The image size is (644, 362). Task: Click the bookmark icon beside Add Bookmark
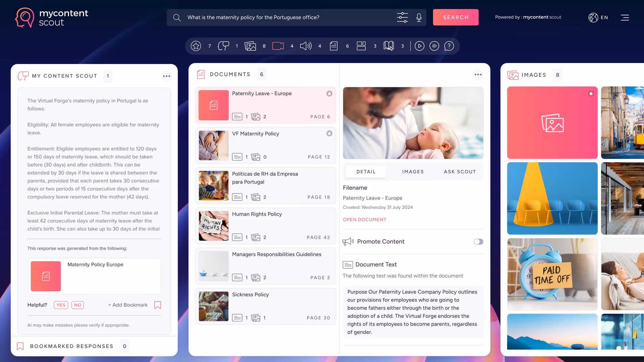(x=158, y=305)
